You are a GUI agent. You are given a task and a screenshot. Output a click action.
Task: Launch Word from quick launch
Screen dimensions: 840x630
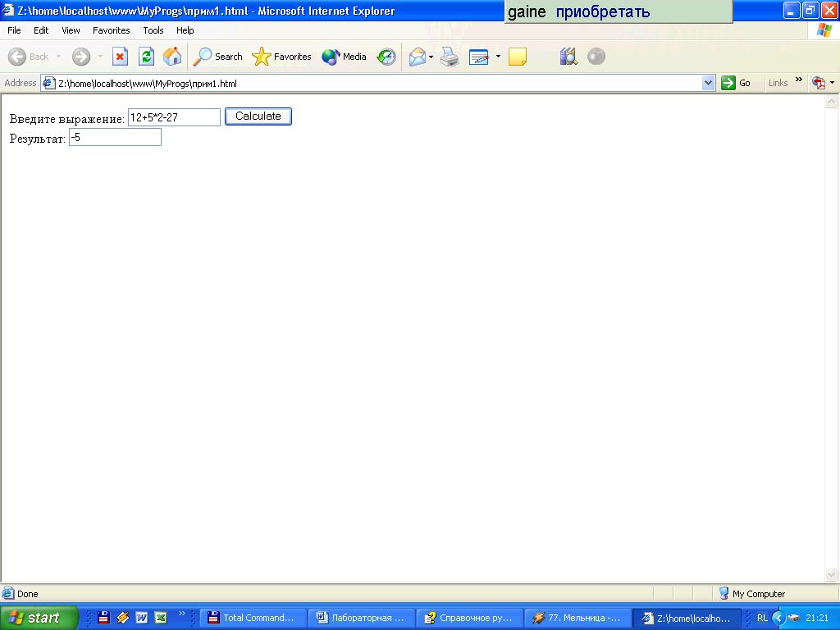(x=141, y=618)
